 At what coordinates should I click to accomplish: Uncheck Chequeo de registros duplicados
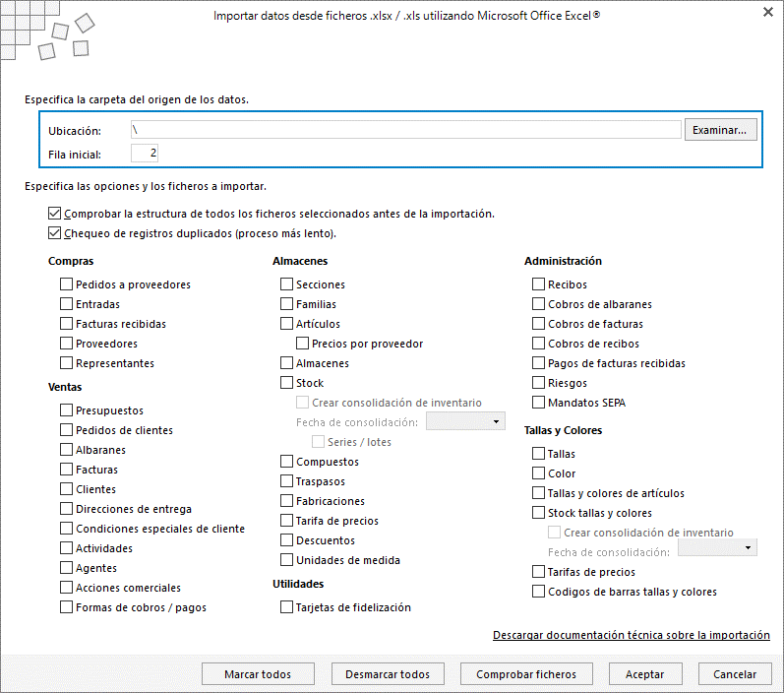pyautogui.click(x=54, y=233)
